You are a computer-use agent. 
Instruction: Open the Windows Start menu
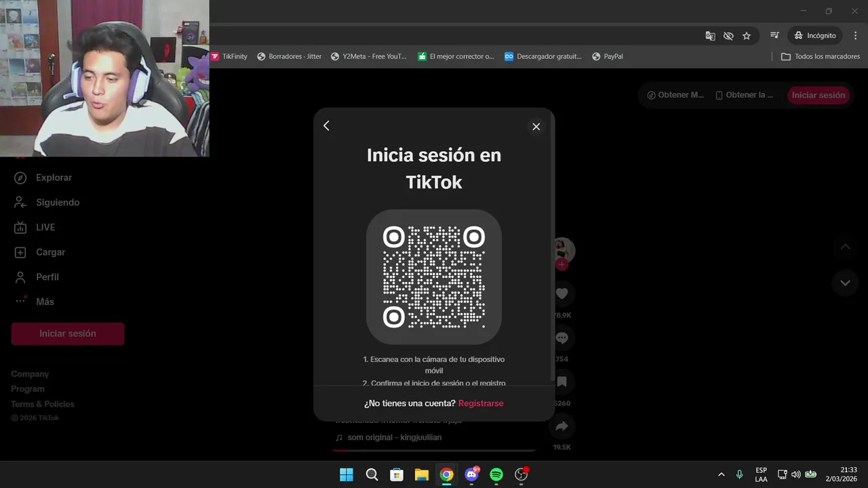pyautogui.click(x=347, y=474)
